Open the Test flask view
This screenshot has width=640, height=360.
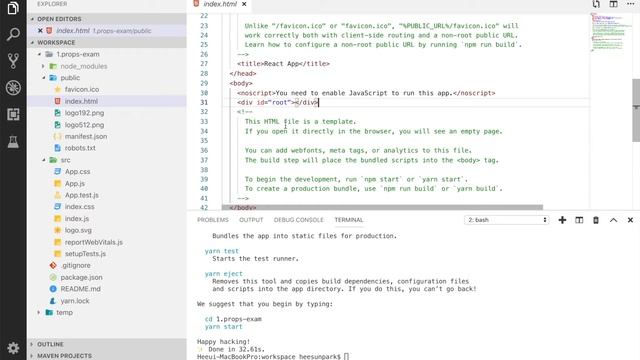13,142
